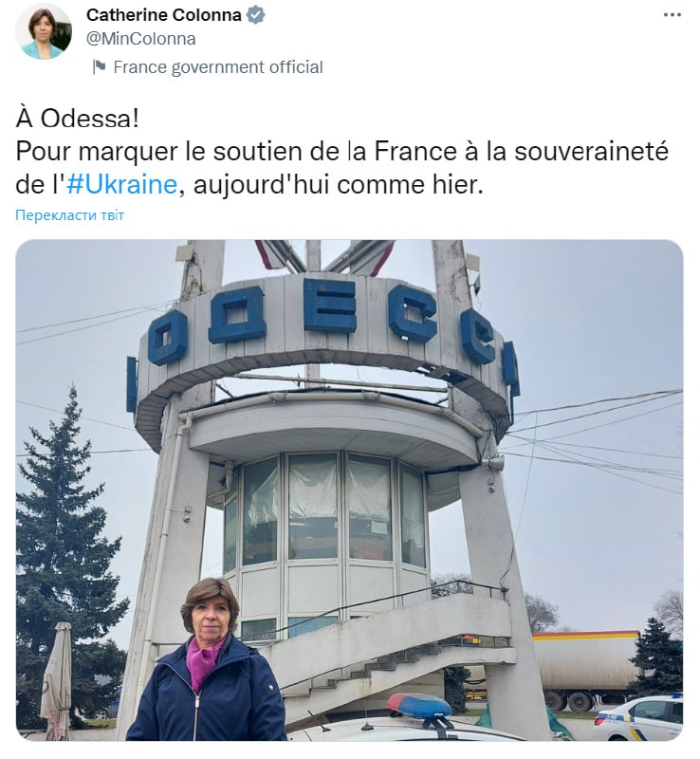This screenshot has width=700, height=759.
Task: Open the France government official label
Action: tap(218, 66)
